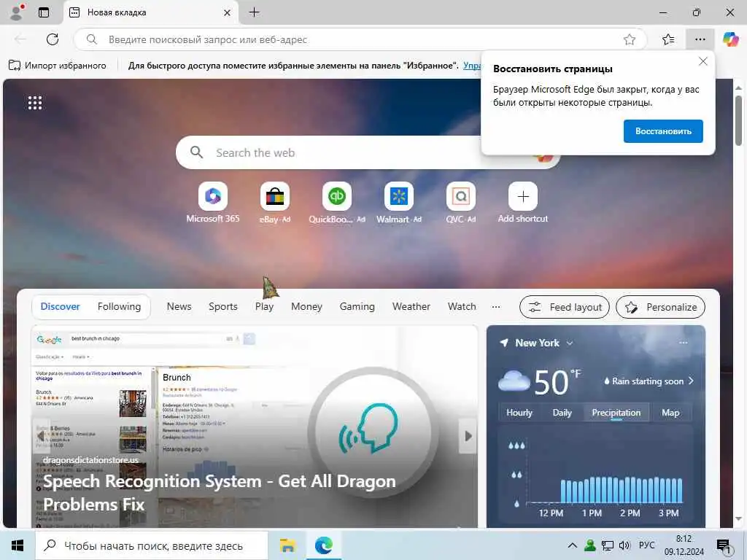Open the tab actions menu icon
The height and width of the screenshot is (560, 747).
tap(44, 12)
